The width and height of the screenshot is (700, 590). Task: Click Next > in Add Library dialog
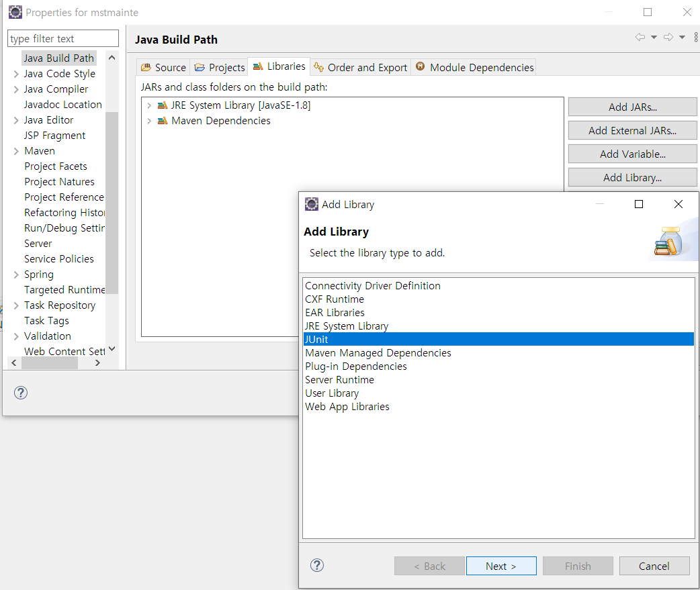[x=501, y=566]
